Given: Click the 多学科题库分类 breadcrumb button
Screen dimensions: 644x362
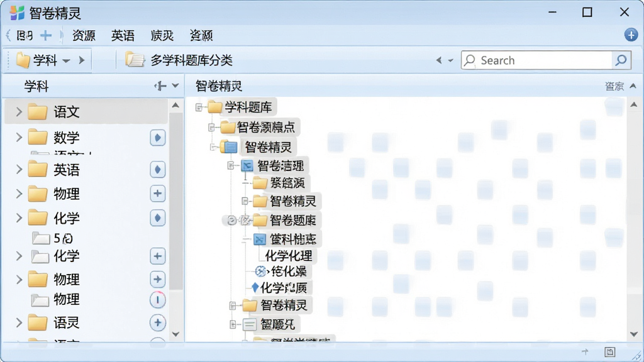Looking at the screenshot, I should [x=179, y=60].
